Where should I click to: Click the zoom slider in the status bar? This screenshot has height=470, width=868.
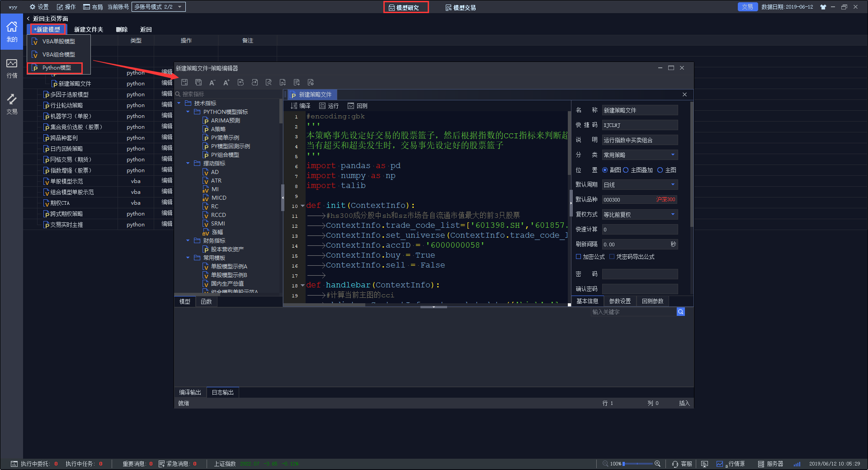point(637,464)
